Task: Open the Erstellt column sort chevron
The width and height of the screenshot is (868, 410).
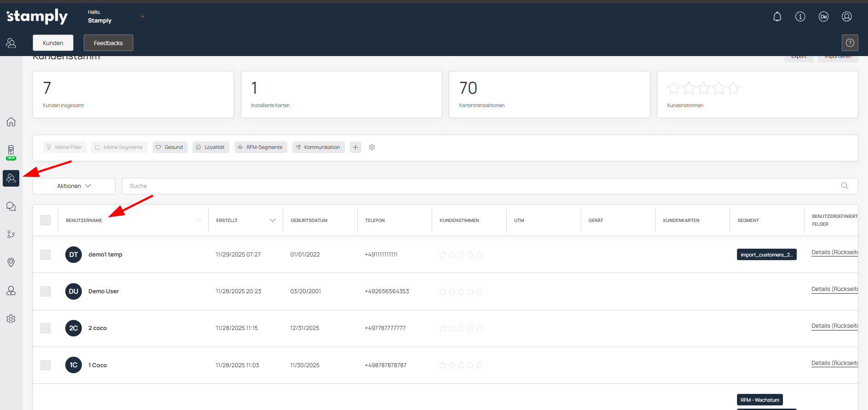Action: [272, 221]
